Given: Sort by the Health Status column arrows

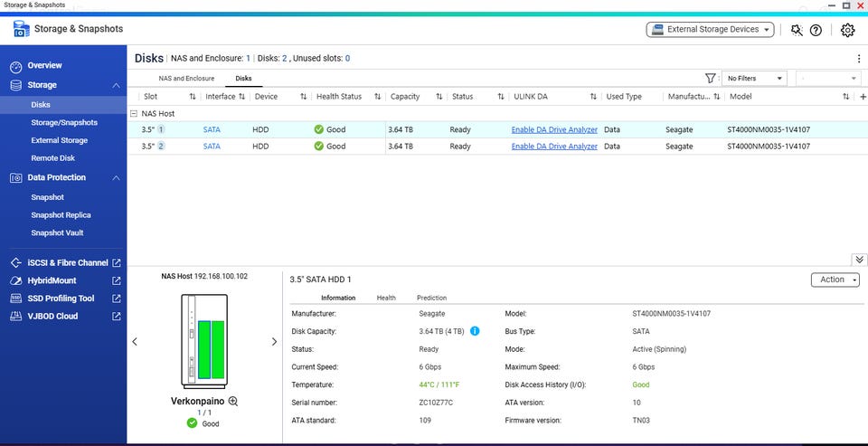Looking at the screenshot, I should click(x=377, y=97).
